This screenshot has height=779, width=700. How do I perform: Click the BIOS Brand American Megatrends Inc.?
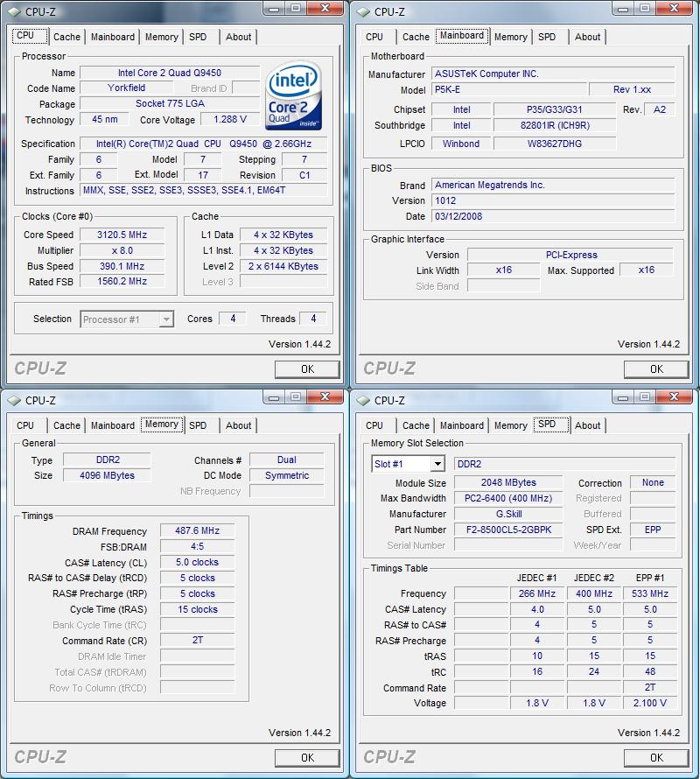(553, 185)
